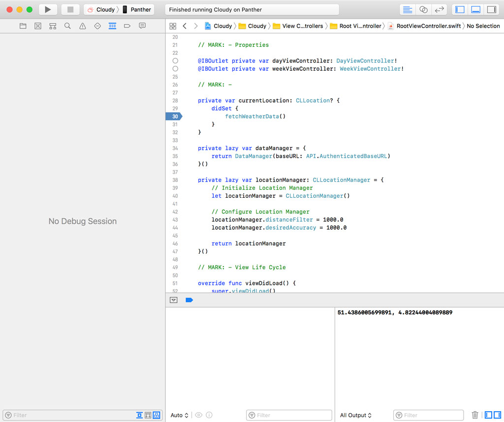Open the All Output dropdown
This screenshot has width=504, height=422.
click(x=355, y=415)
